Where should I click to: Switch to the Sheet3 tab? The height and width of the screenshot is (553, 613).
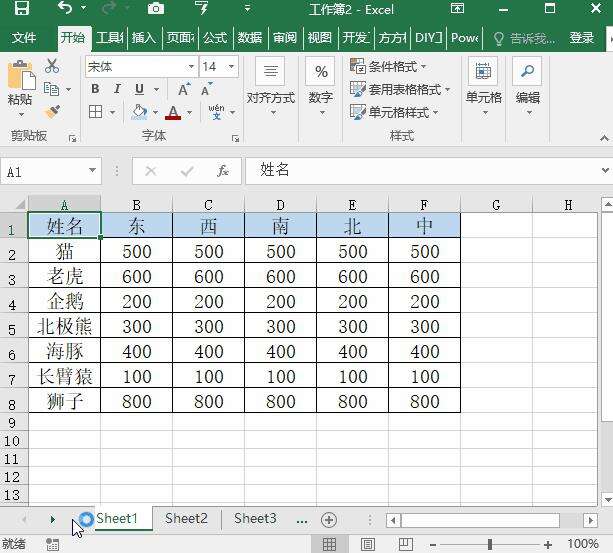coord(255,519)
